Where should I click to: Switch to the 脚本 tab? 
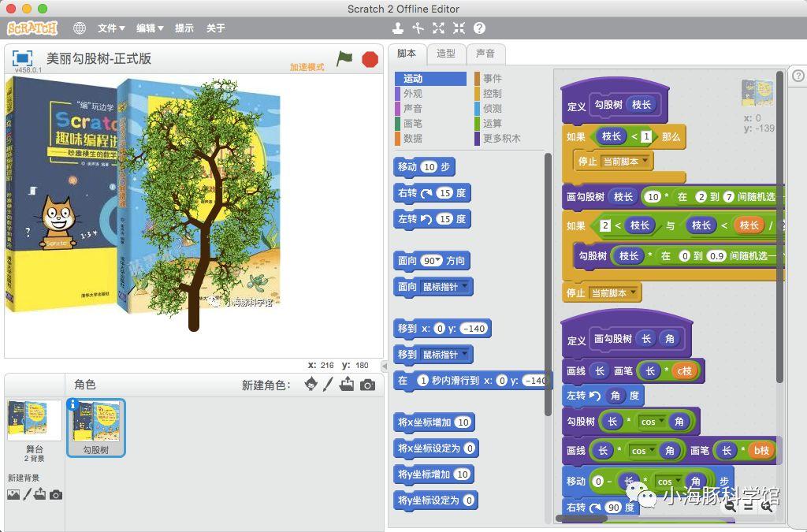pyautogui.click(x=407, y=54)
